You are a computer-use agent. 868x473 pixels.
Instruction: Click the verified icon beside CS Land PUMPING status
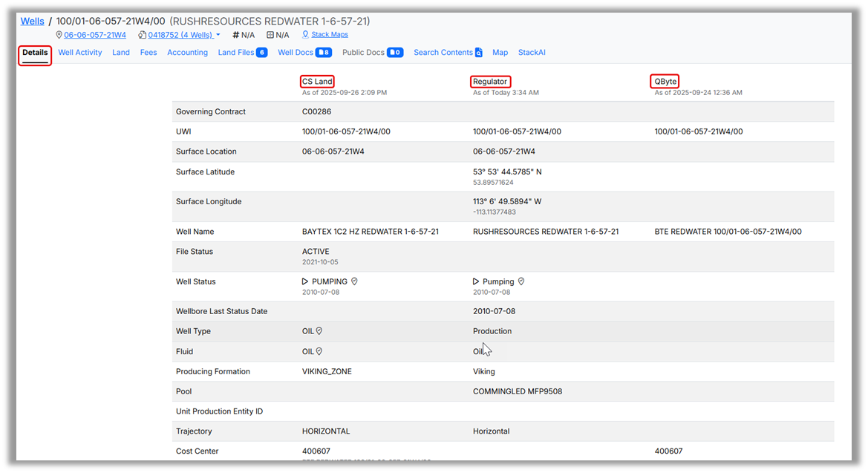click(x=355, y=282)
